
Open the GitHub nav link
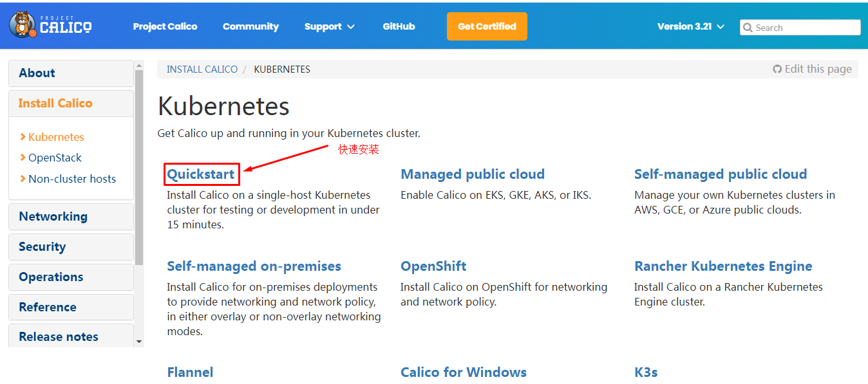[399, 26]
